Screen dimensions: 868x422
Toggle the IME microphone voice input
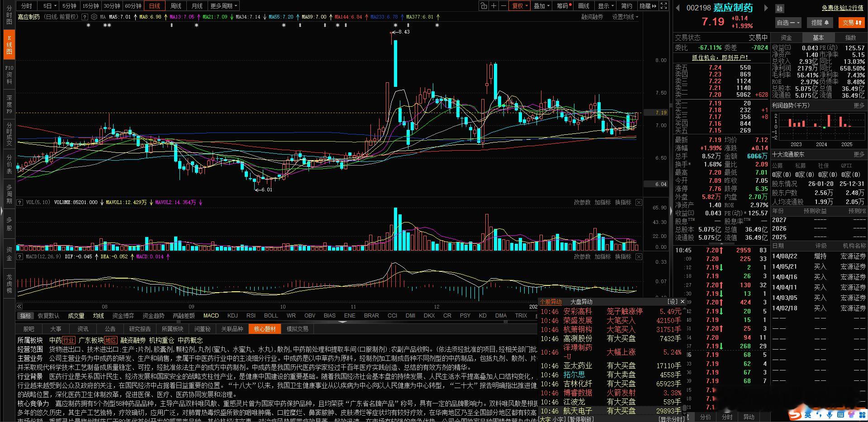[x=830, y=414]
